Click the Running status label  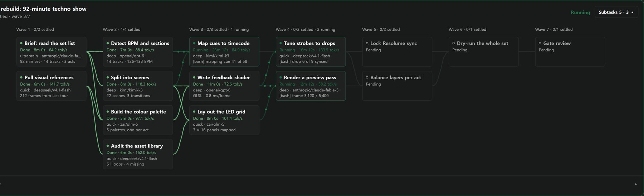coord(580,12)
